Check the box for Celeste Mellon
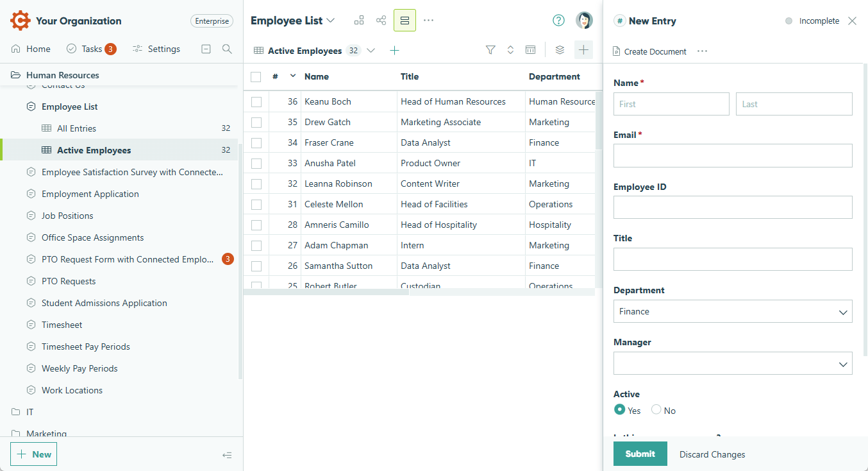 pos(256,204)
